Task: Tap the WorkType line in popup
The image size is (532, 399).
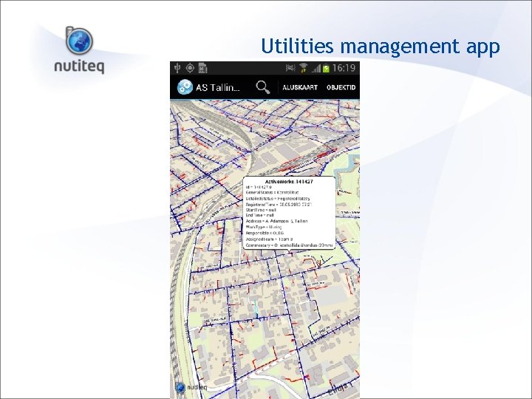Action: [x=264, y=227]
